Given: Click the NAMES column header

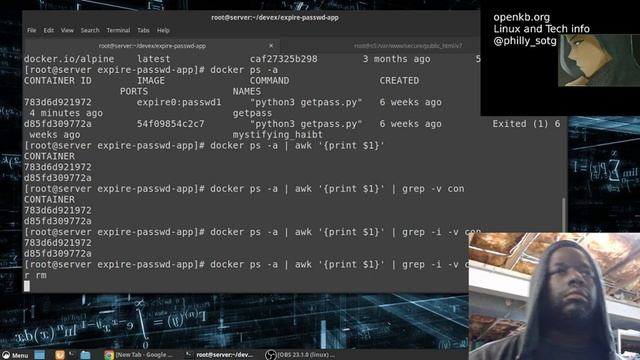Looking at the screenshot, I should [247, 91].
